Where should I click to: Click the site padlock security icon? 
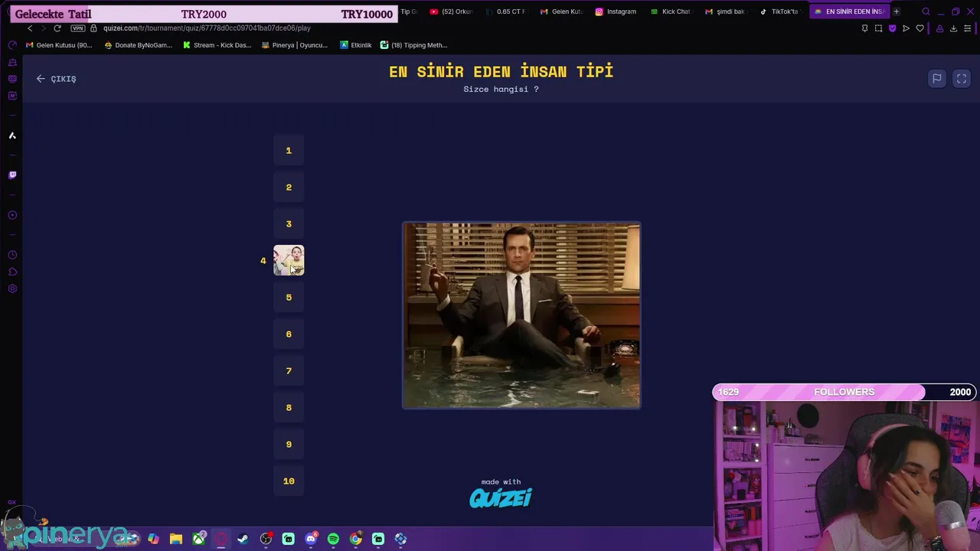click(x=93, y=28)
